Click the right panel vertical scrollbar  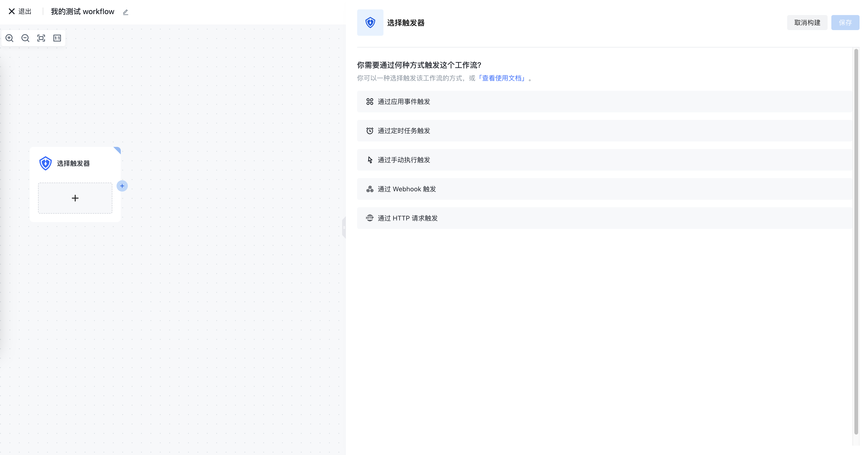coord(856,241)
